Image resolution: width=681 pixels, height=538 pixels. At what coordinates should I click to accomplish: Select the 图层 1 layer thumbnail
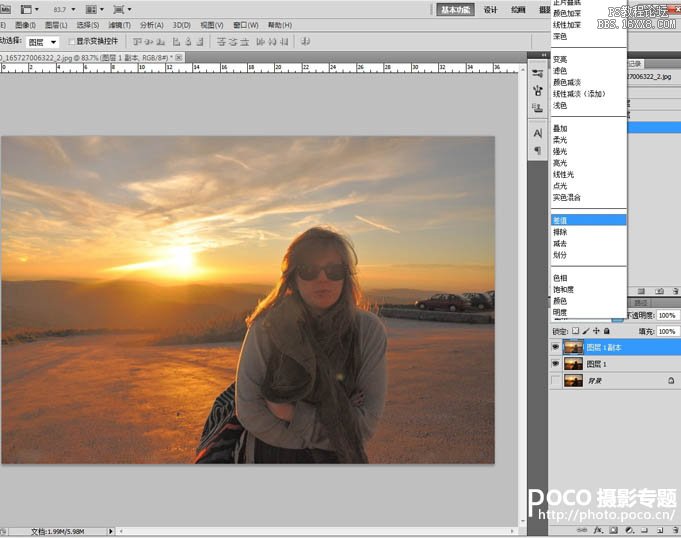[573, 364]
